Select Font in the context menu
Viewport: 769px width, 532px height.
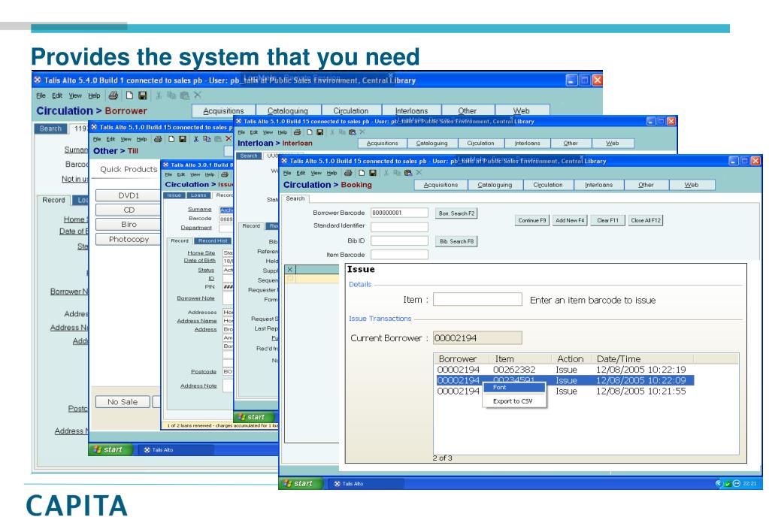(514, 388)
